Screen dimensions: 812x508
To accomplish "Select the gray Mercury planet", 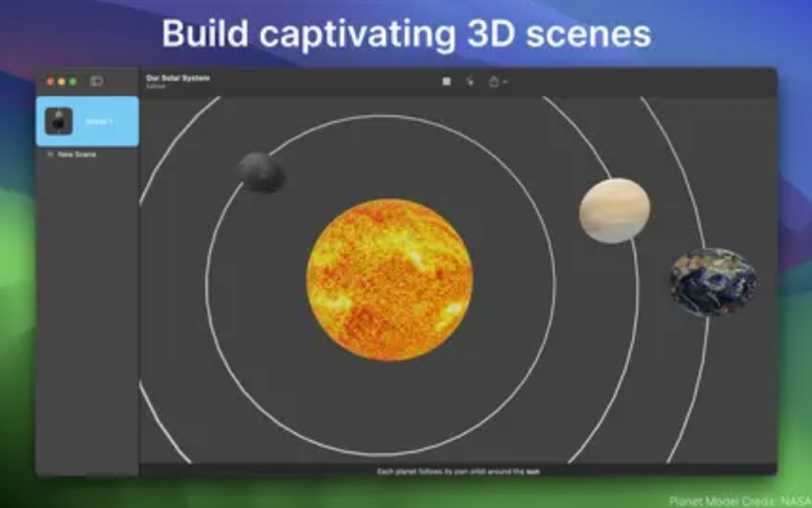I will pyautogui.click(x=261, y=172).
